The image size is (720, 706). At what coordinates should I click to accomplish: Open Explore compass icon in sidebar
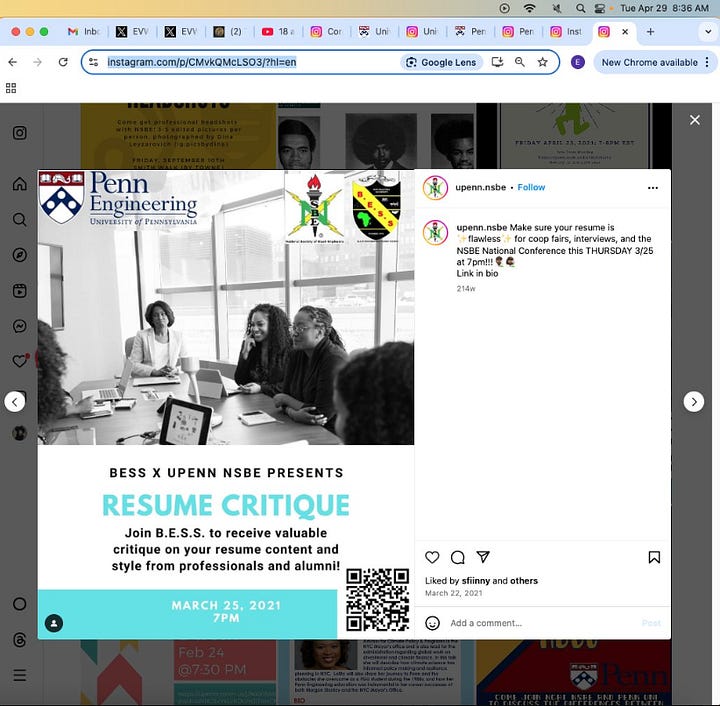pyautogui.click(x=19, y=255)
